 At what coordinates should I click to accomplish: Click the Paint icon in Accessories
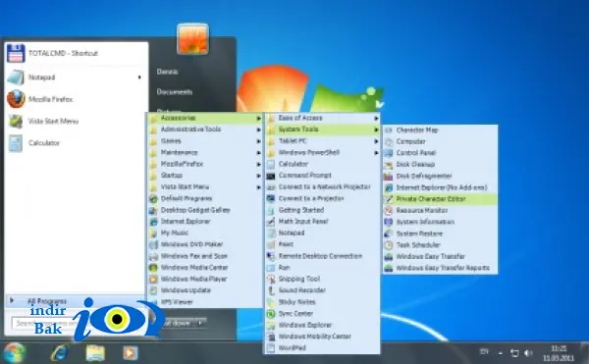(x=271, y=244)
